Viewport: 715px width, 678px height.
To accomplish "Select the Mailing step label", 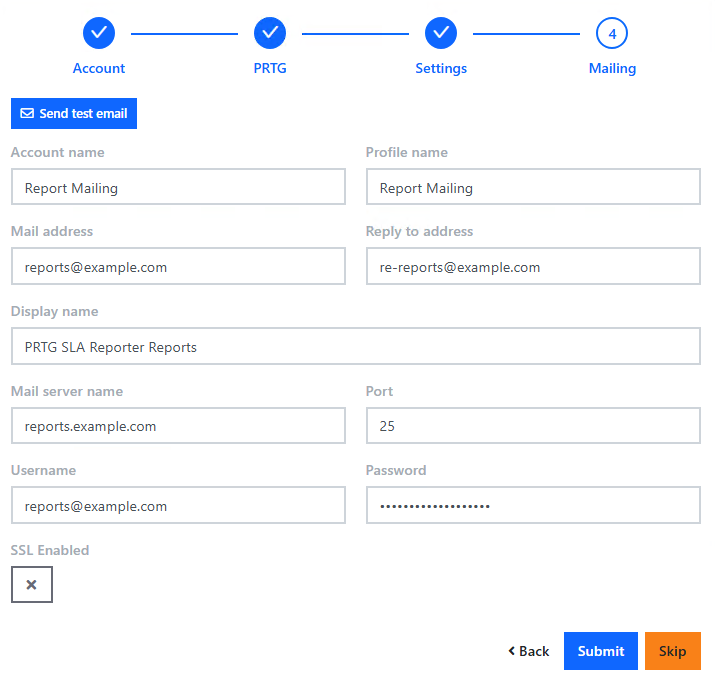I will click(x=612, y=68).
